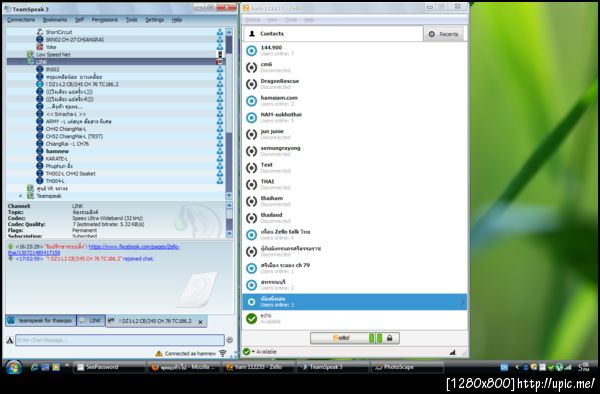
Task: Click the THAI channel status icon
Action: tap(251, 184)
